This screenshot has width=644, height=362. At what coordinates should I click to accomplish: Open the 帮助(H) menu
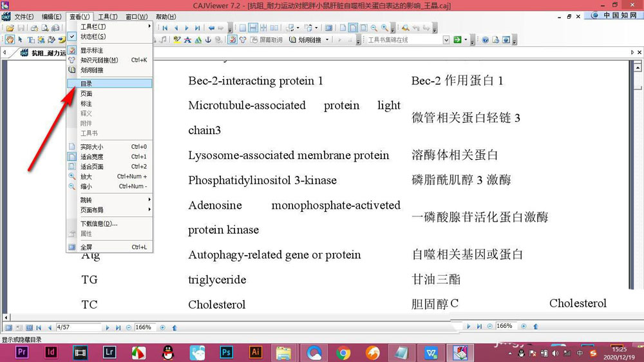(166, 17)
